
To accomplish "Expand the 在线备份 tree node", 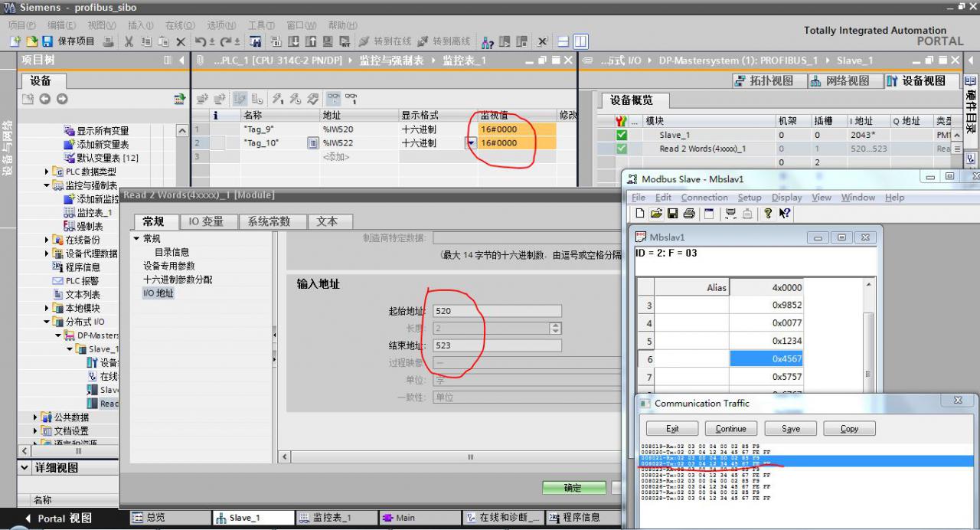I will pos(47,240).
